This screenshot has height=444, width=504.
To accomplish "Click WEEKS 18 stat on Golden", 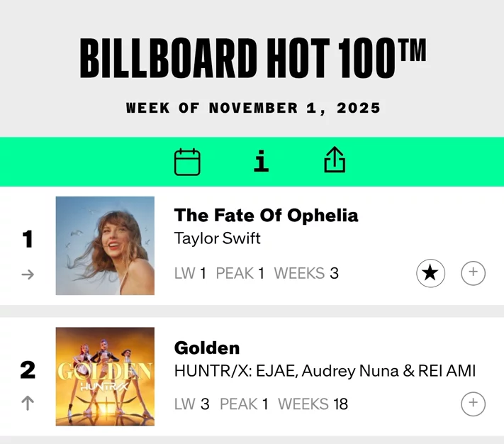I will [x=313, y=404].
